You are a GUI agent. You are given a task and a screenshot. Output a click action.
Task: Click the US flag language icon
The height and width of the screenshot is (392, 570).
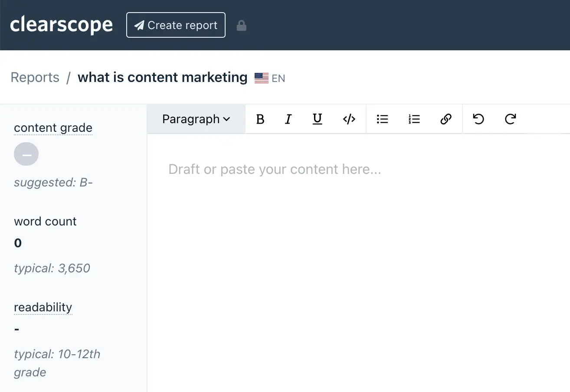262,78
